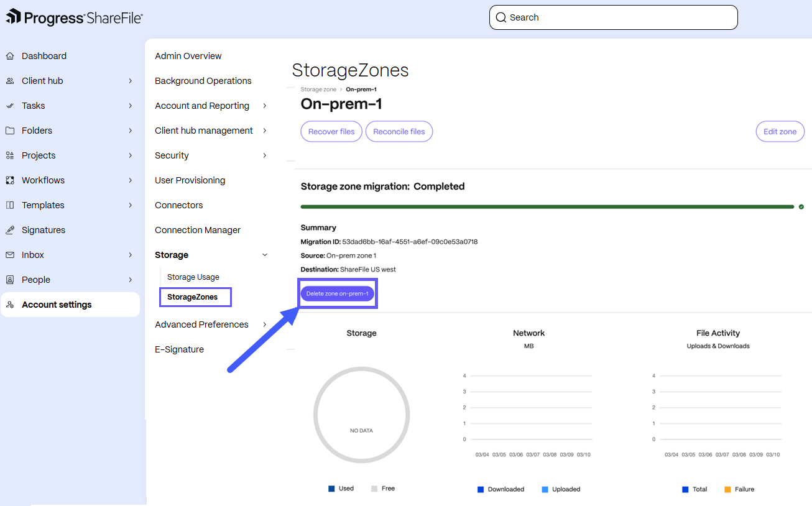Click the Storage zone migration: Completed heading
812x506 pixels.
[382, 186]
